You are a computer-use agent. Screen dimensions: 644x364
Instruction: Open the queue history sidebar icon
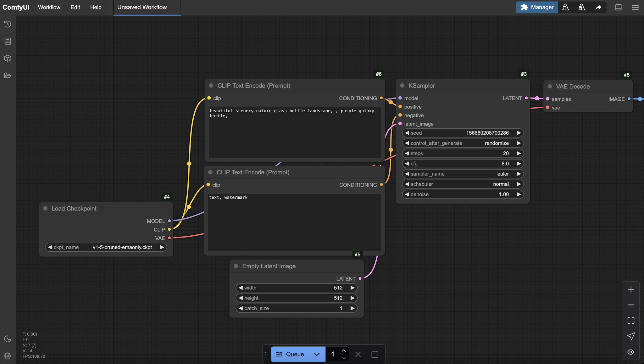(8, 24)
